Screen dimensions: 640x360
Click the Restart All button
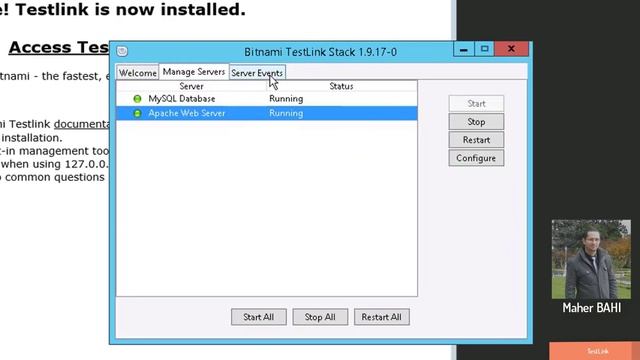click(x=382, y=317)
